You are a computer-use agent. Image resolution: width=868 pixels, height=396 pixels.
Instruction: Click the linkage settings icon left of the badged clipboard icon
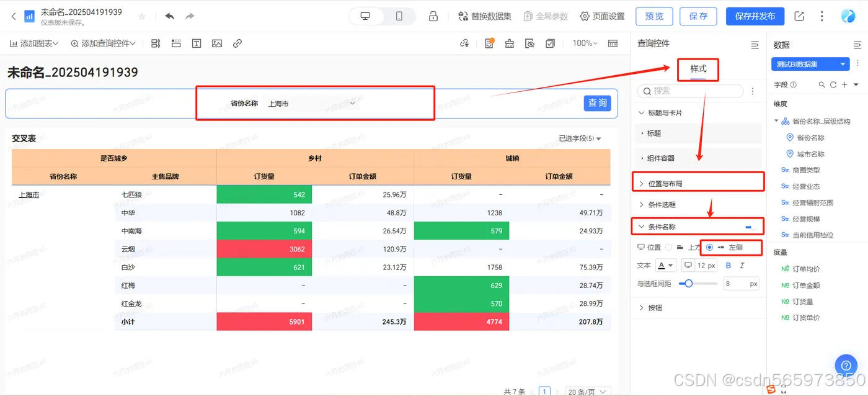pyautogui.click(x=464, y=43)
